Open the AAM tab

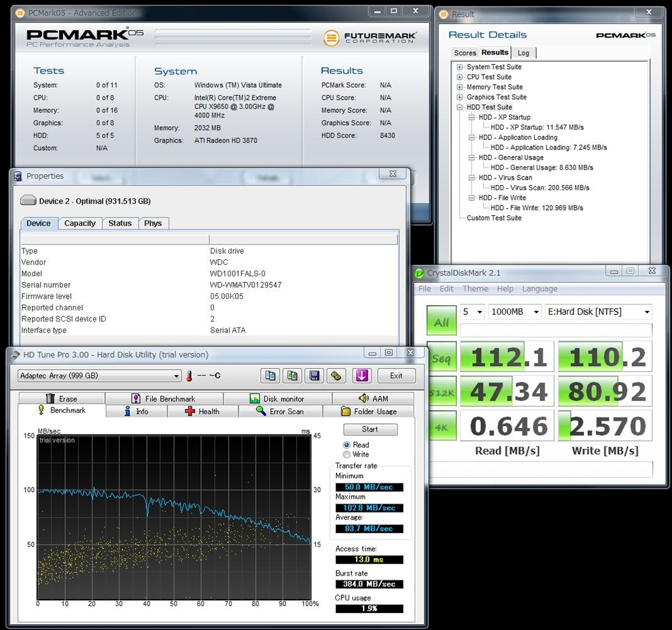point(373,398)
